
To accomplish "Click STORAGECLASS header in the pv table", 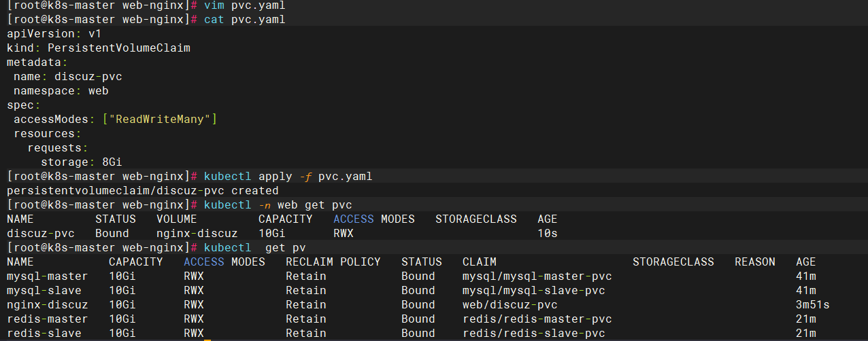I will (x=673, y=262).
